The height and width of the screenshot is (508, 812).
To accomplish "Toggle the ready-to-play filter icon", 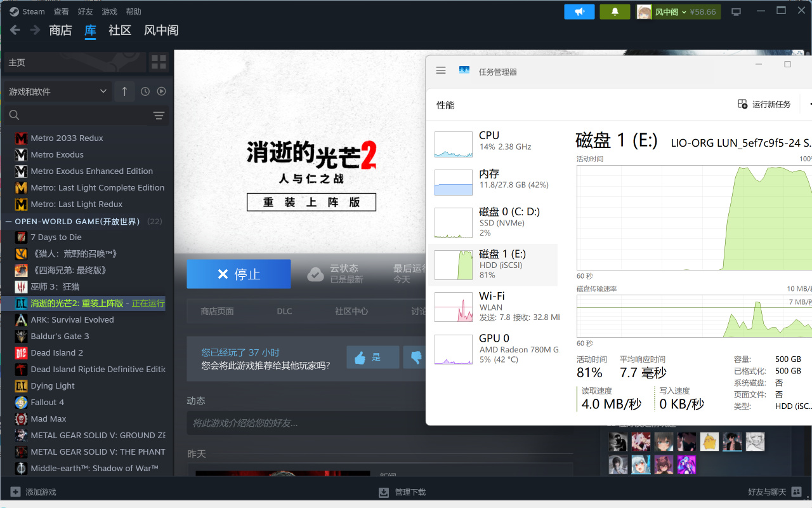I will 162,91.
